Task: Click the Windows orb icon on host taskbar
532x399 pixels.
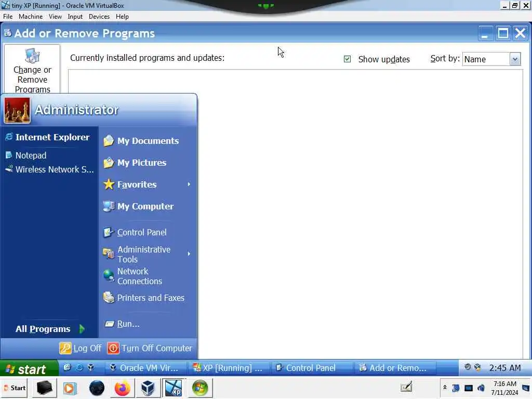Action: [200, 388]
